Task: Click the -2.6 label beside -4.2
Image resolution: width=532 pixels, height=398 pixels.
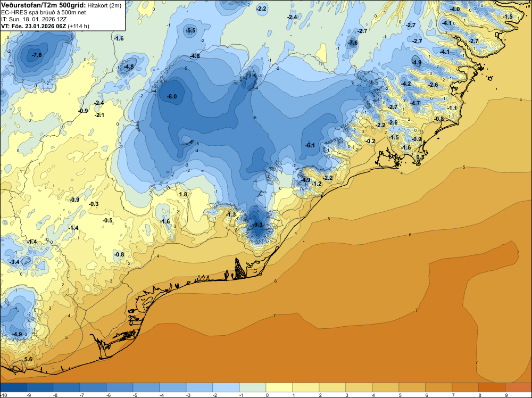Action: pos(433,85)
